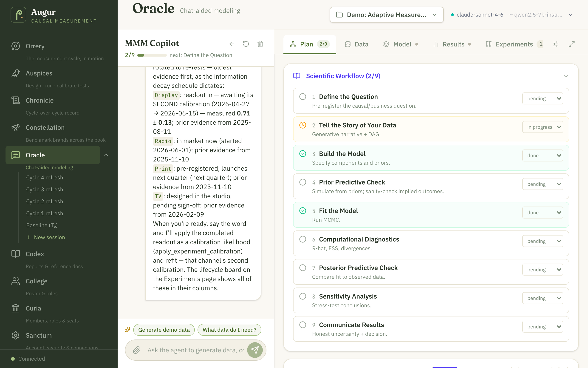Switch to the Plan tab
The height and width of the screenshot is (368, 588).
[x=310, y=44]
